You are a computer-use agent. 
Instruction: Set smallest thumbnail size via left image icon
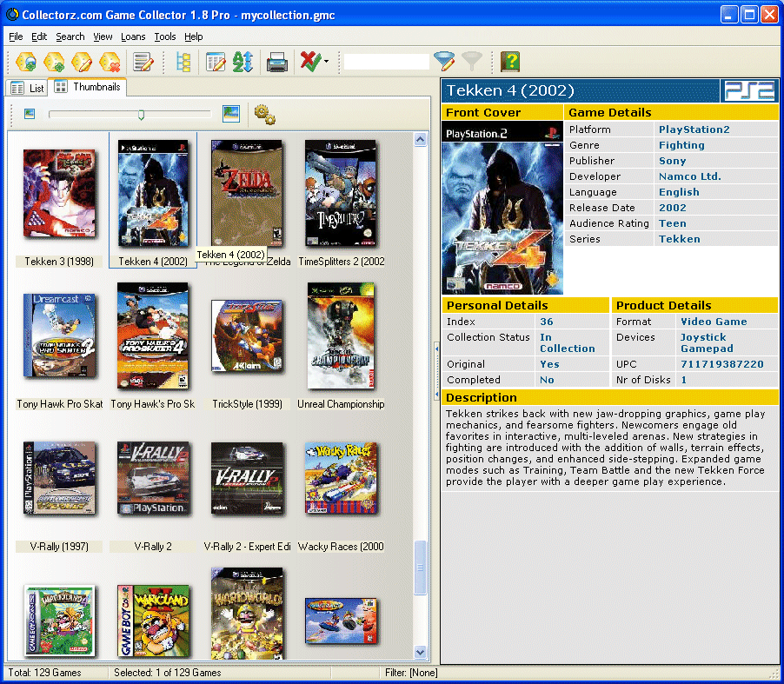tap(29, 114)
